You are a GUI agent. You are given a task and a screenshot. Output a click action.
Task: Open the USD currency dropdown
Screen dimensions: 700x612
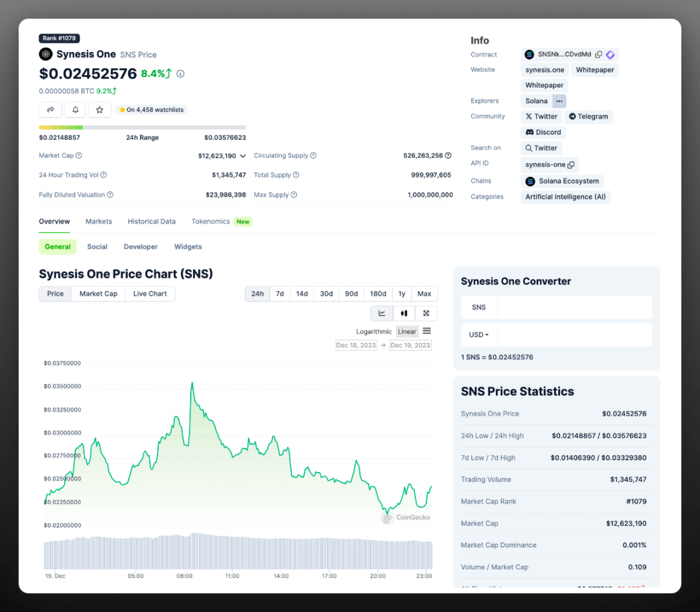coord(479,335)
